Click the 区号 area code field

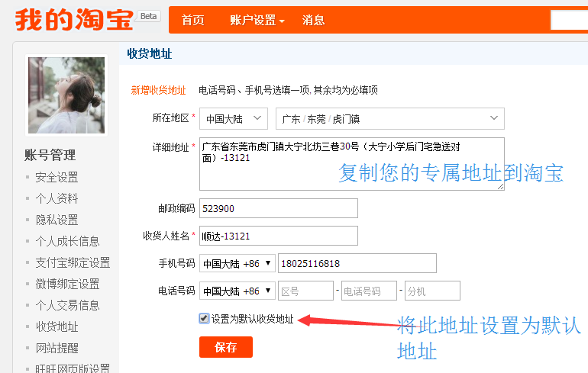click(x=305, y=291)
